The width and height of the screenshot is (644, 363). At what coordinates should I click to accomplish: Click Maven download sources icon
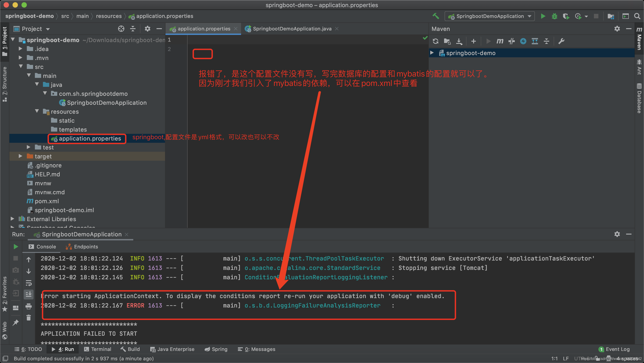click(x=459, y=41)
